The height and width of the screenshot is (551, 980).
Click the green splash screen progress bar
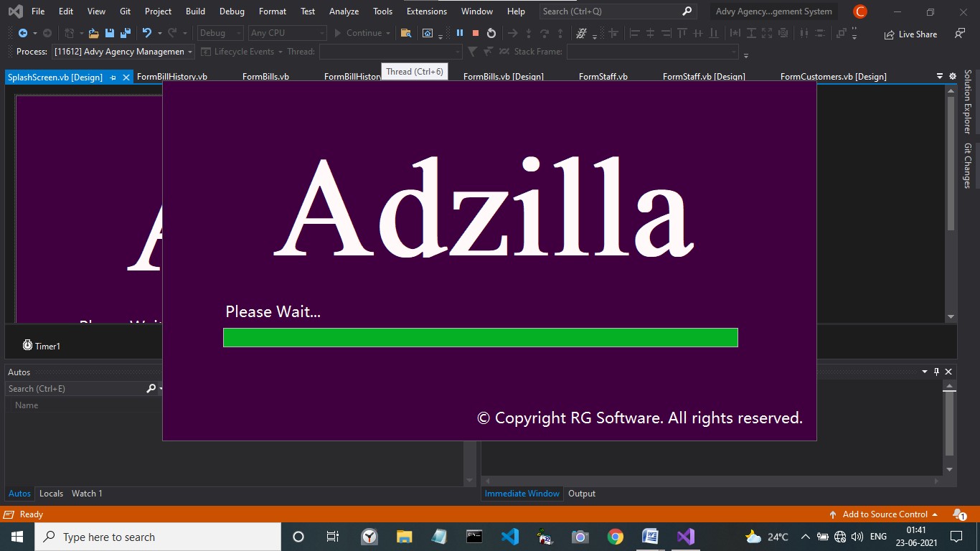pos(481,337)
